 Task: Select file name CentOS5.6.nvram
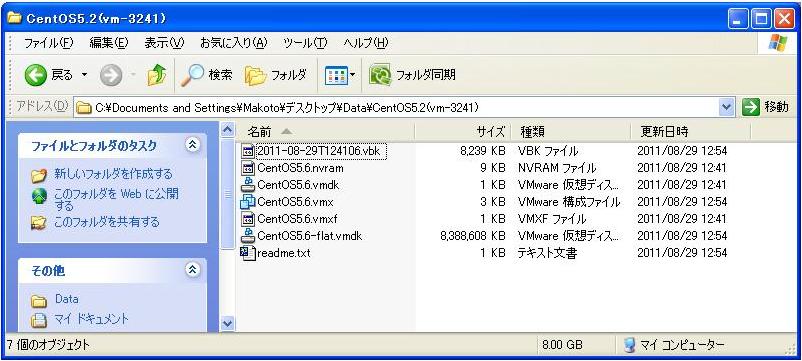tap(301, 168)
